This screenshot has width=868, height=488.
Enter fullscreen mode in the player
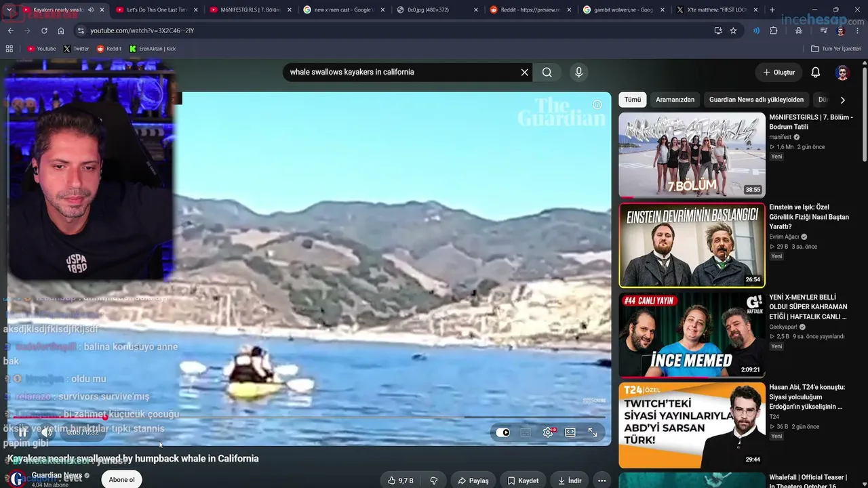(593, 432)
